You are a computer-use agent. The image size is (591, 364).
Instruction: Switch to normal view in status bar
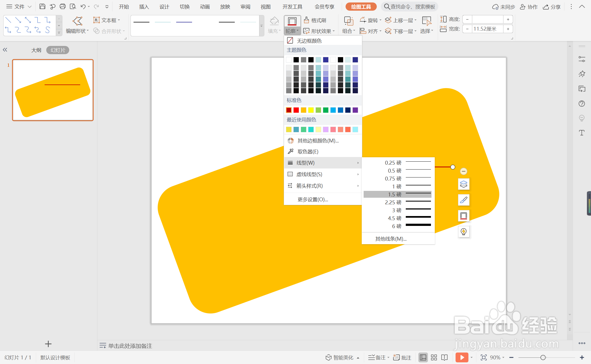(423, 357)
